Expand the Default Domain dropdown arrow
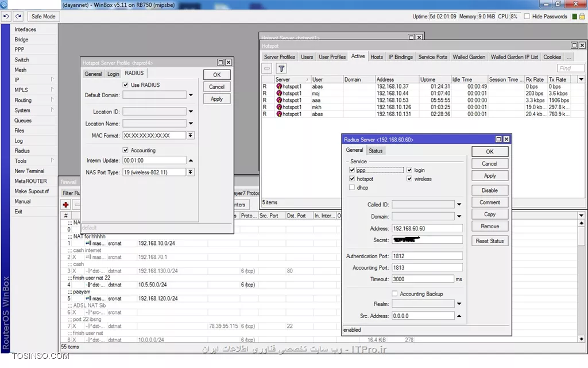Image resolution: width=588 pixels, height=368 pixels. coord(191,95)
